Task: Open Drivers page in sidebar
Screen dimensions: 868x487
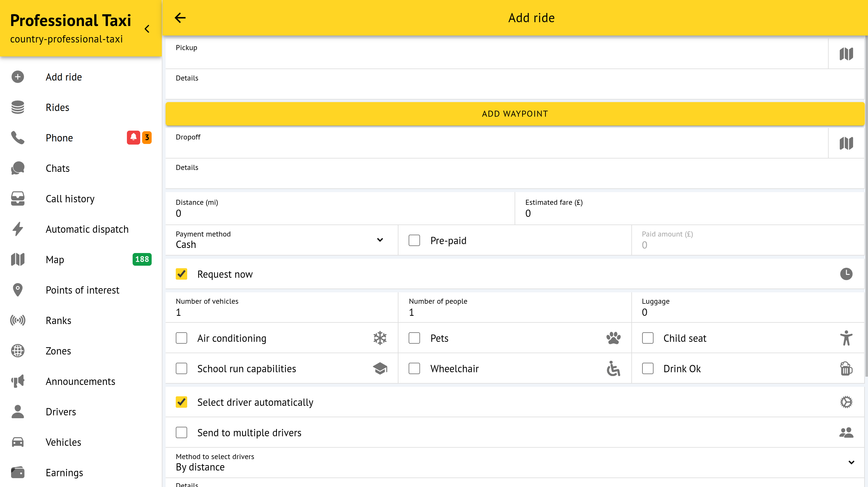Action: point(61,412)
